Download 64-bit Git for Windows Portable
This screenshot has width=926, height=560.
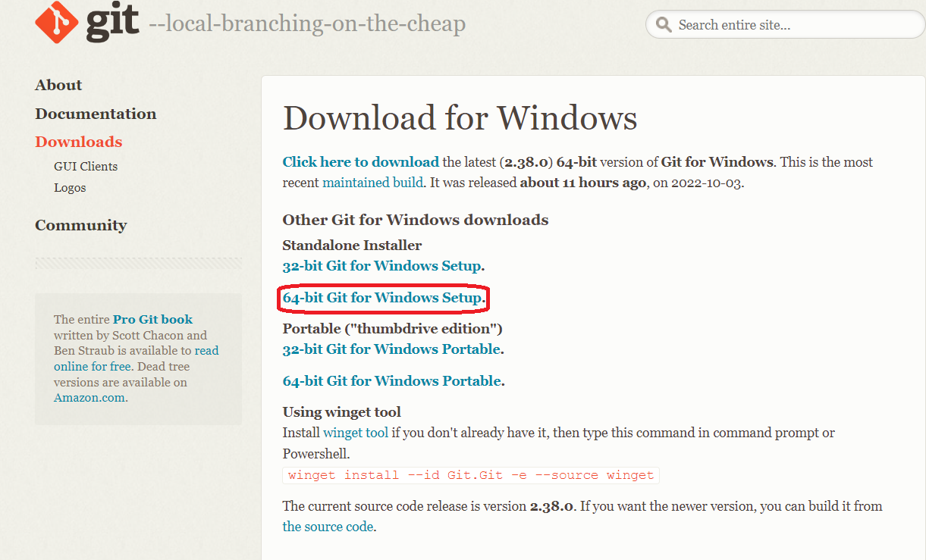[392, 381]
